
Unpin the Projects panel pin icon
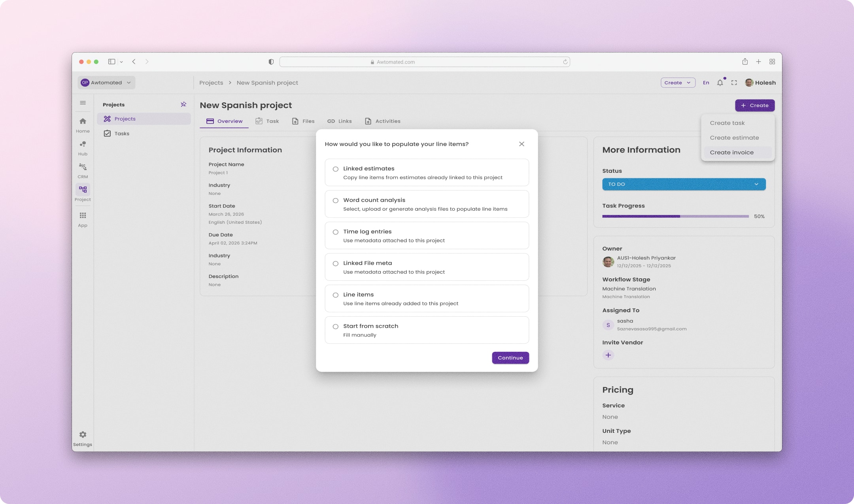tap(183, 104)
